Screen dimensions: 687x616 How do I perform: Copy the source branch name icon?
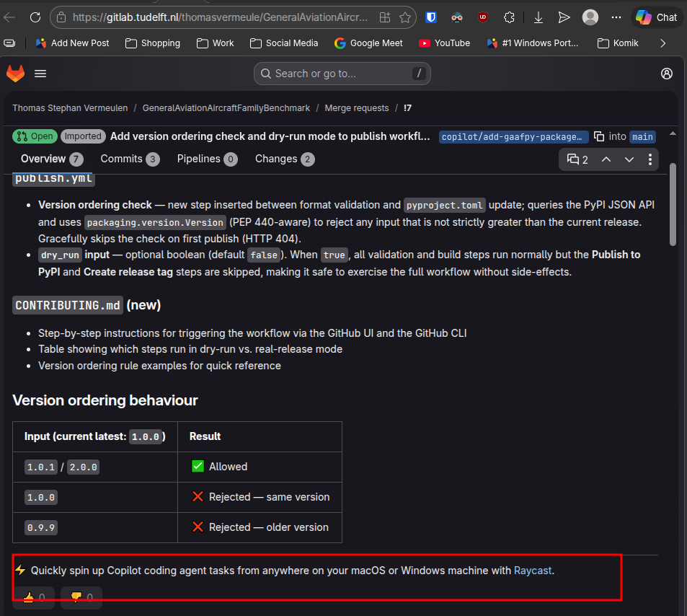[599, 136]
